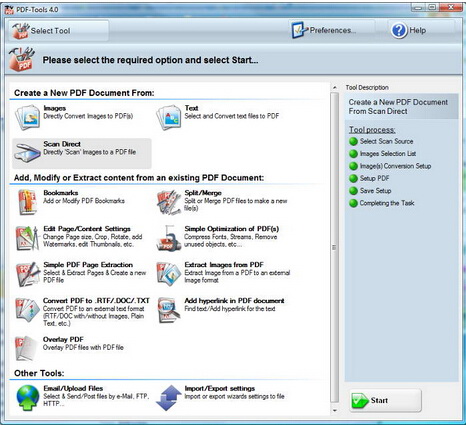
Task: Select Edit Page/Content Settings icon
Action: (x=28, y=238)
